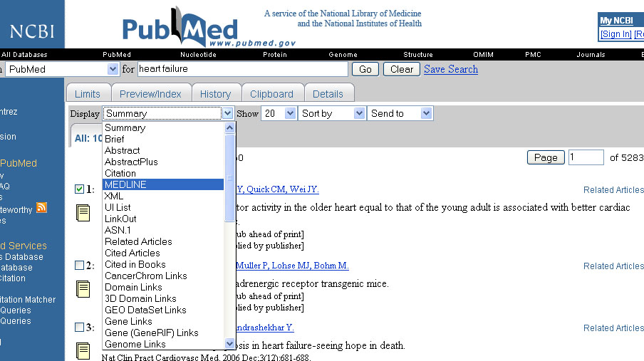Click the Go search button

pos(365,69)
